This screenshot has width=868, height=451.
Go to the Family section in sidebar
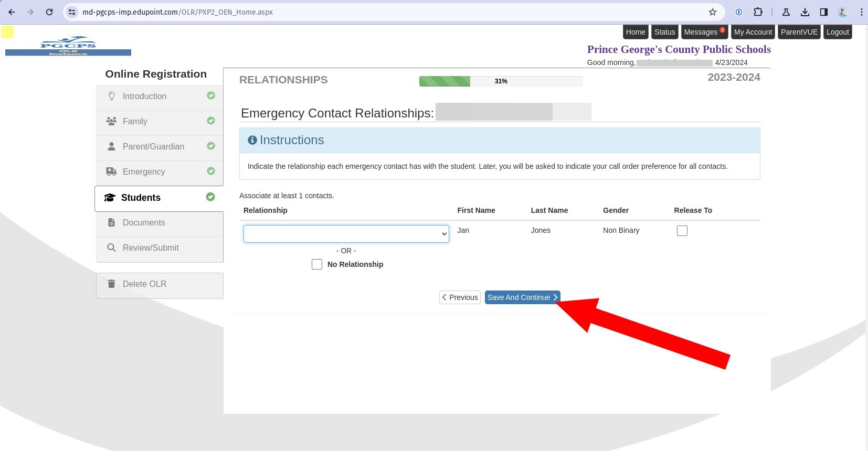(x=135, y=121)
